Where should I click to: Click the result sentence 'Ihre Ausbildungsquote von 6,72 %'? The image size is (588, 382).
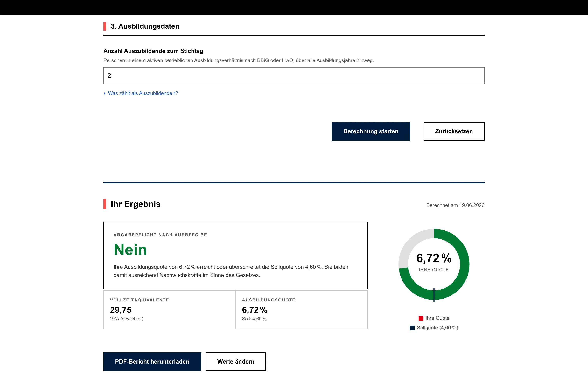231,271
